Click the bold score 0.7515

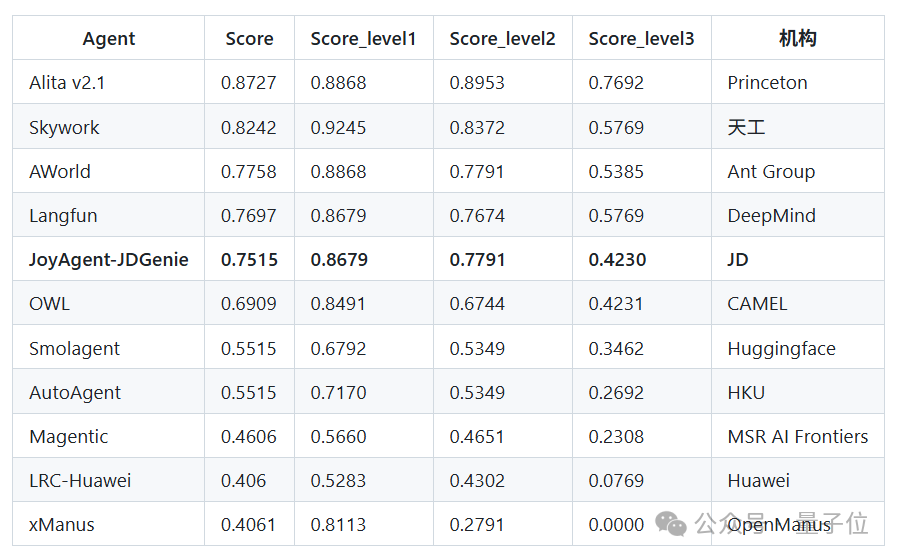tap(249, 259)
